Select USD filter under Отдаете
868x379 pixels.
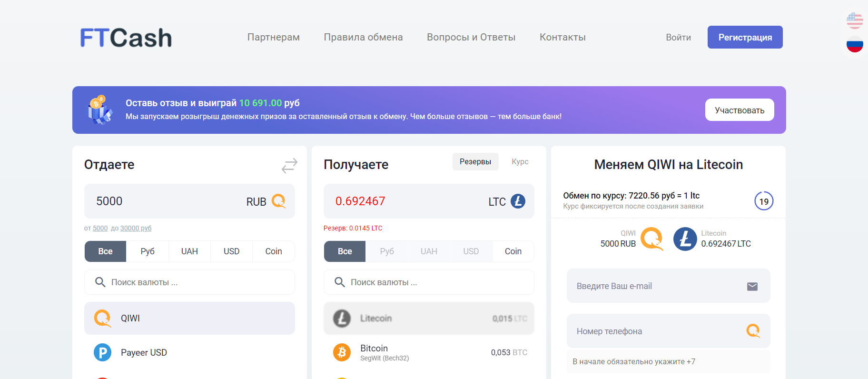232,251
